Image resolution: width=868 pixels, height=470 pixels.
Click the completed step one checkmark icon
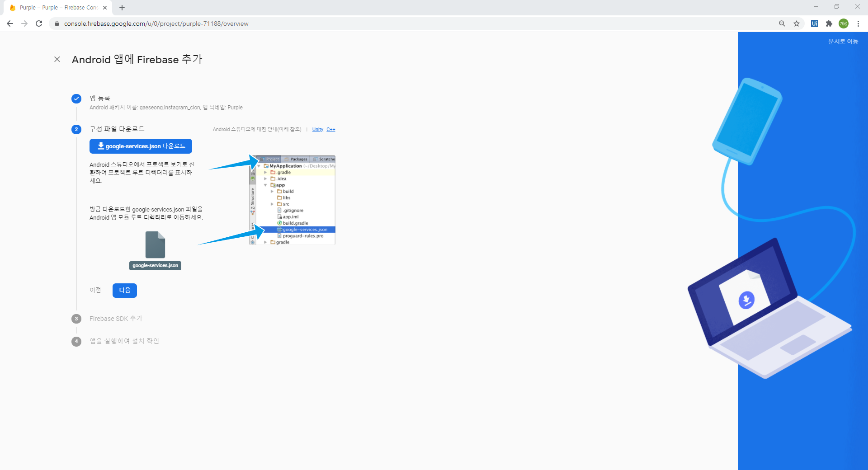tap(76, 99)
